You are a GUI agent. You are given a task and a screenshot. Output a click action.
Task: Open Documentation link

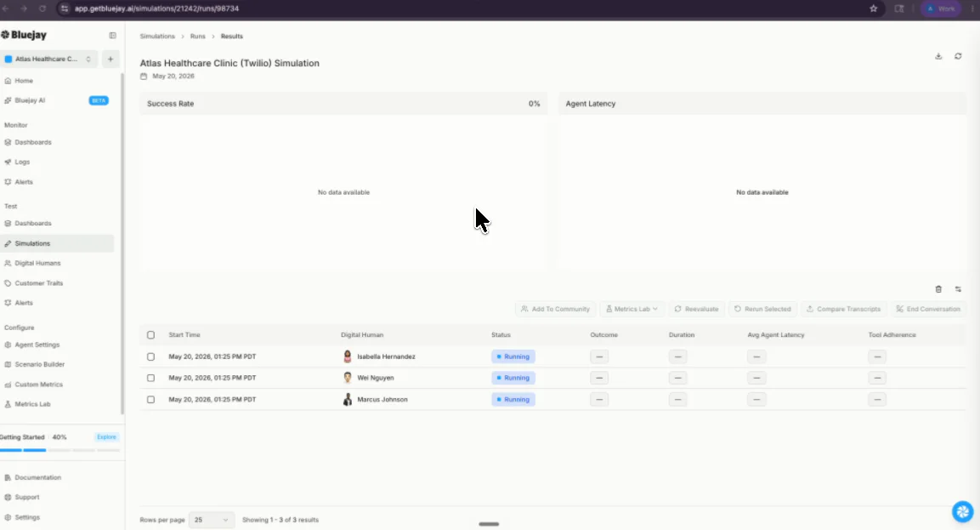[x=37, y=477]
